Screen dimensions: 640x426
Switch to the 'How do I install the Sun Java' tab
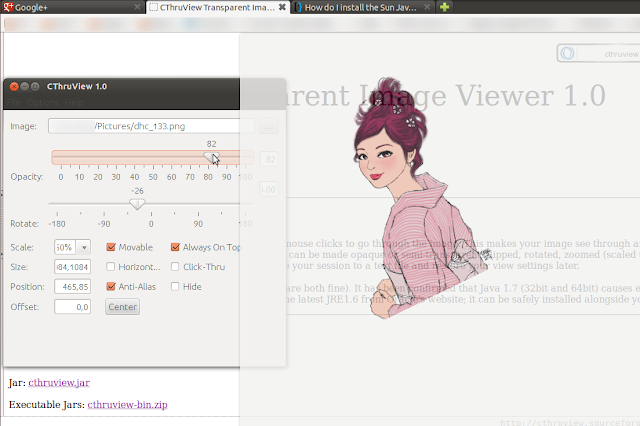363,7
